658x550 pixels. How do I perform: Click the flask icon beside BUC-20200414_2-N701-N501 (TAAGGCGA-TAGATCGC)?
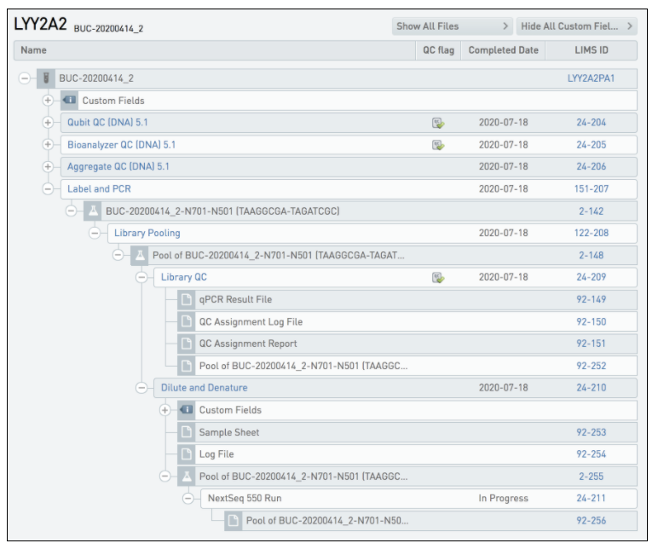[93, 211]
